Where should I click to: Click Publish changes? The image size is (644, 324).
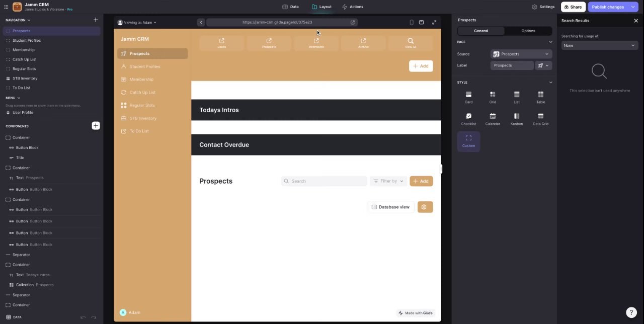(608, 7)
